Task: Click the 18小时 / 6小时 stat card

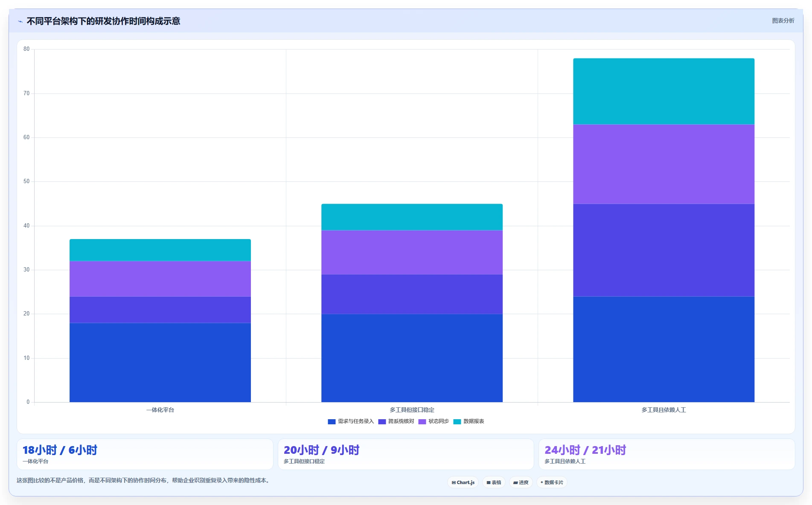Action: tap(145, 454)
